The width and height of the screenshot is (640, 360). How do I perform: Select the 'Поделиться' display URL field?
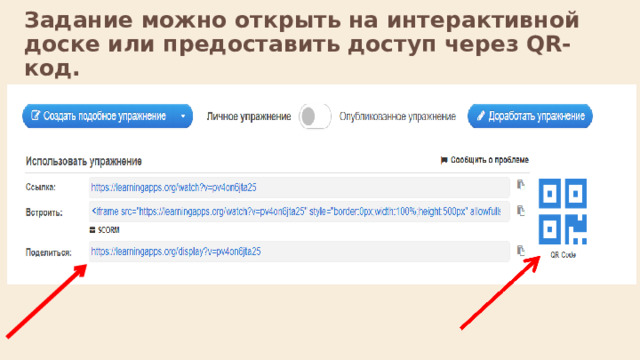click(x=299, y=251)
